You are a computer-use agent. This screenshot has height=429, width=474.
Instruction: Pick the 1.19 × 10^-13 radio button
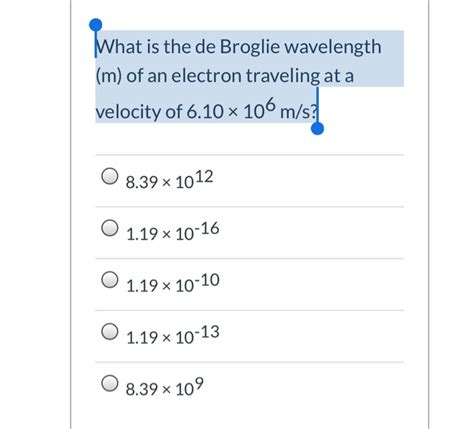click(x=110, y=331)
